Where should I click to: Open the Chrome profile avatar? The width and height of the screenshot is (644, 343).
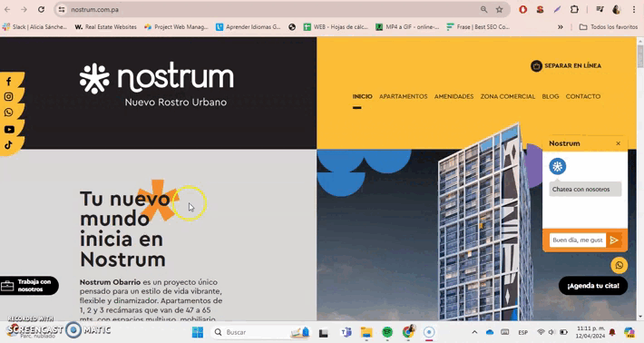(x=616, y=9)
